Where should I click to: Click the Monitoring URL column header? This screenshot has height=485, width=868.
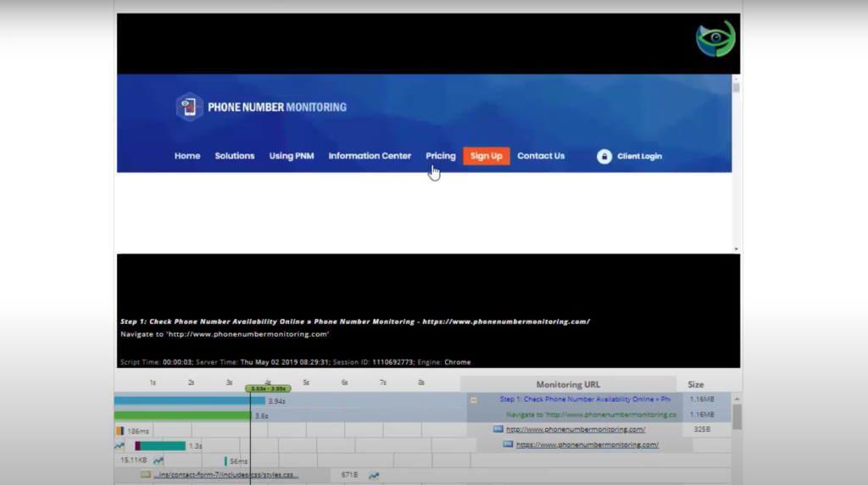tap(568, 384)
